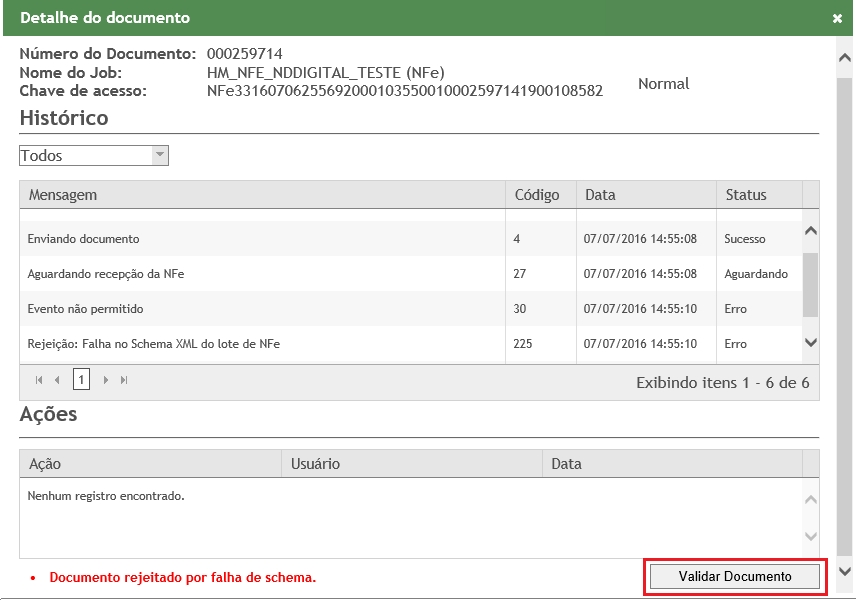Go to first page of Histórico
Screen dimensions: 858x600
pos(39,380)
